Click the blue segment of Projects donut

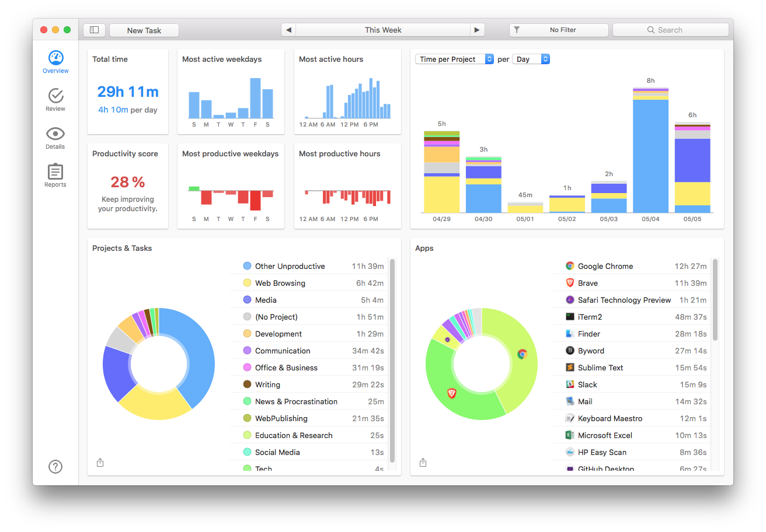(x=199, y=356)
